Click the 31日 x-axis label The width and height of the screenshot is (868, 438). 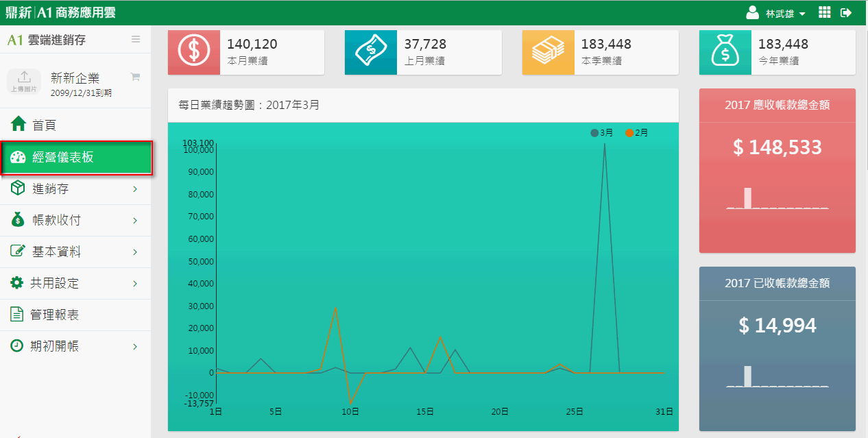coord(664,412)
